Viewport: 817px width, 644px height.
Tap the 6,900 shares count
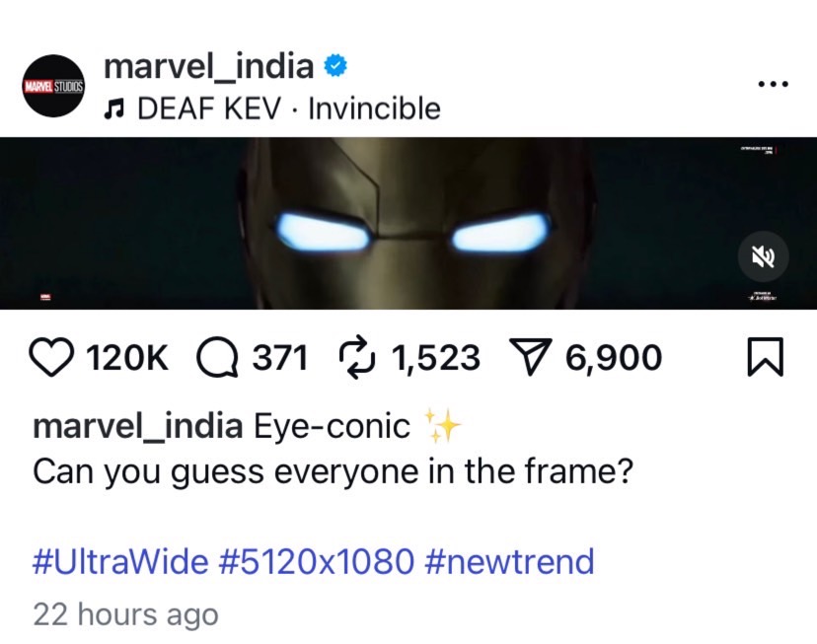614,358
